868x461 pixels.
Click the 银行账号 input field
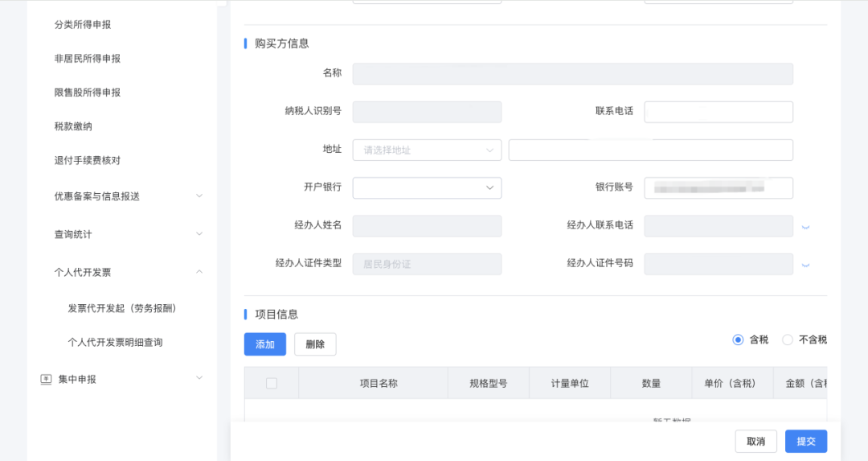click(719, 187)
